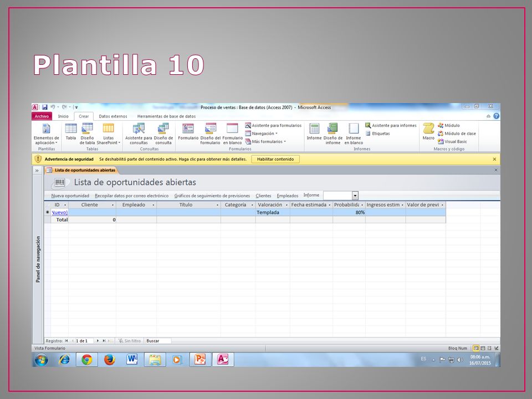This screenshot has height=399, width=532.
Task: Switch to the Inicio tab
Action: (x=63, y=116)
